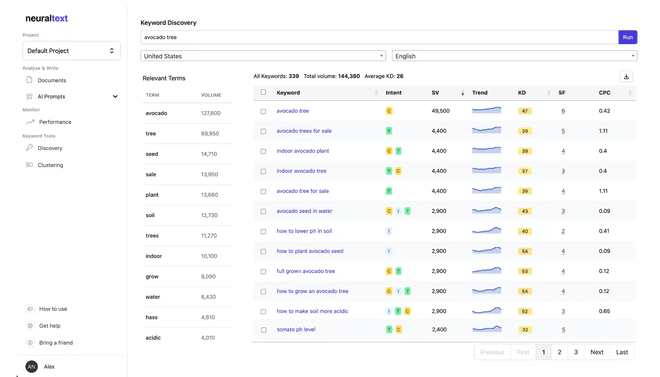This screenshot has width=660, height=377.
Task: Check the full grown avocado tree row
Action: (263, 271)
